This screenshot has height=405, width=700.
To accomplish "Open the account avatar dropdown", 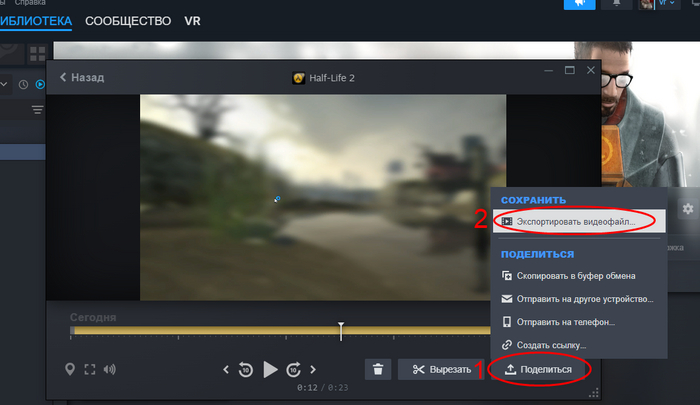I will pos(659,4).
